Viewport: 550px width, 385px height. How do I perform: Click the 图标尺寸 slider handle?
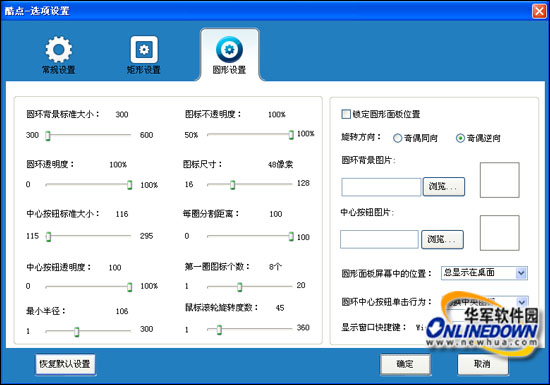click(x=233, y=184)
